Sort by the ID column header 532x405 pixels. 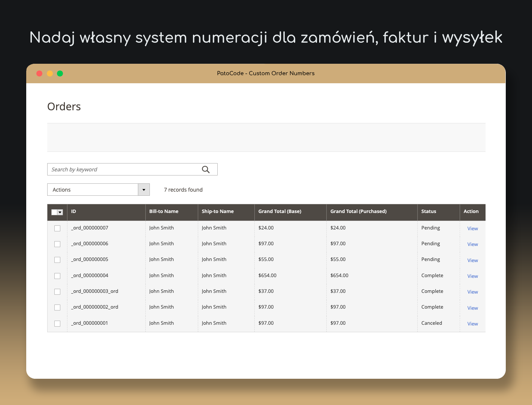coord(74,211)
